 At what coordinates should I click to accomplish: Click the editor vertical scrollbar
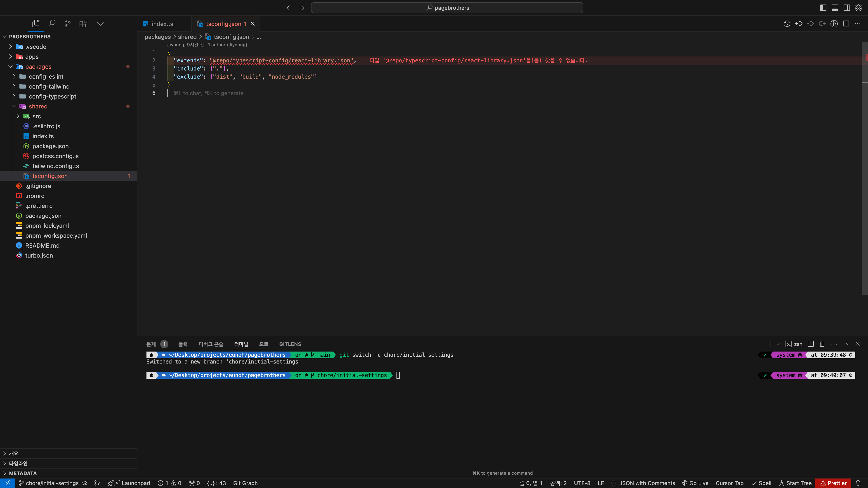coord(865,168)
